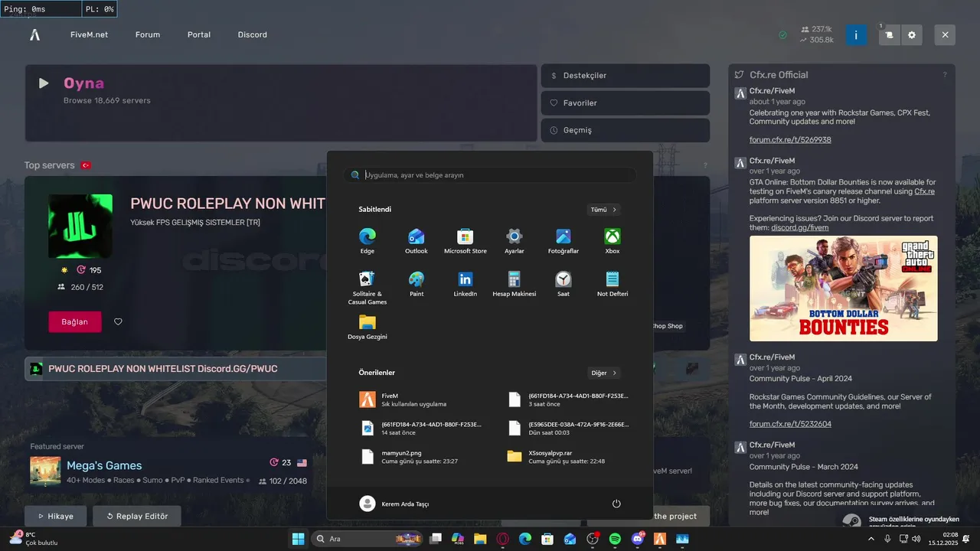Open Edge from pinned Start apps
The height and width of the screenshot is (551, 980).
(x=367, y=241)
